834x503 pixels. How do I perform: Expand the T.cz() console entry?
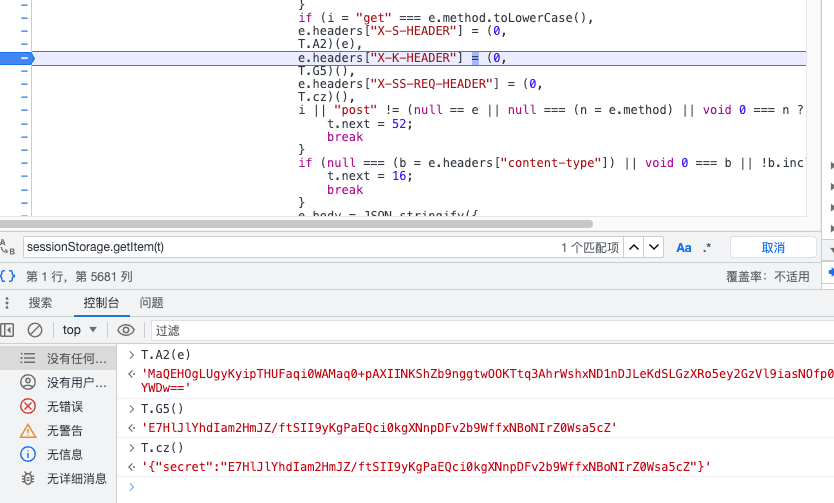(131, 447)
